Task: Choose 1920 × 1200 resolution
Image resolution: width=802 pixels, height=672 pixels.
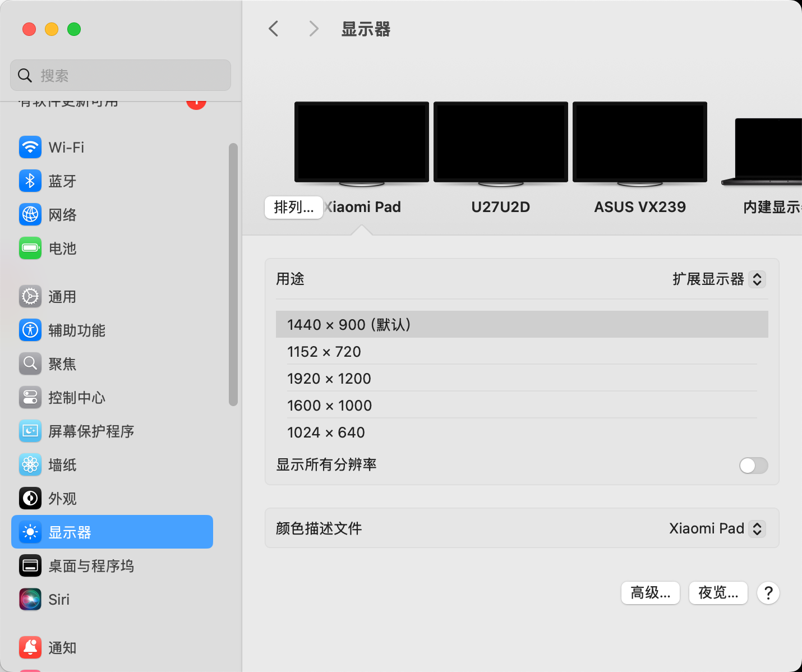Action: tap(522, 379)
